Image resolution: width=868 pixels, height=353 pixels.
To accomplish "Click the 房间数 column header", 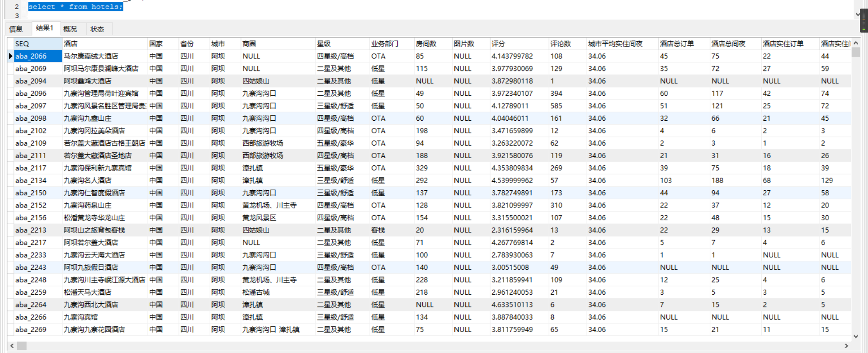I will point(433,44).
